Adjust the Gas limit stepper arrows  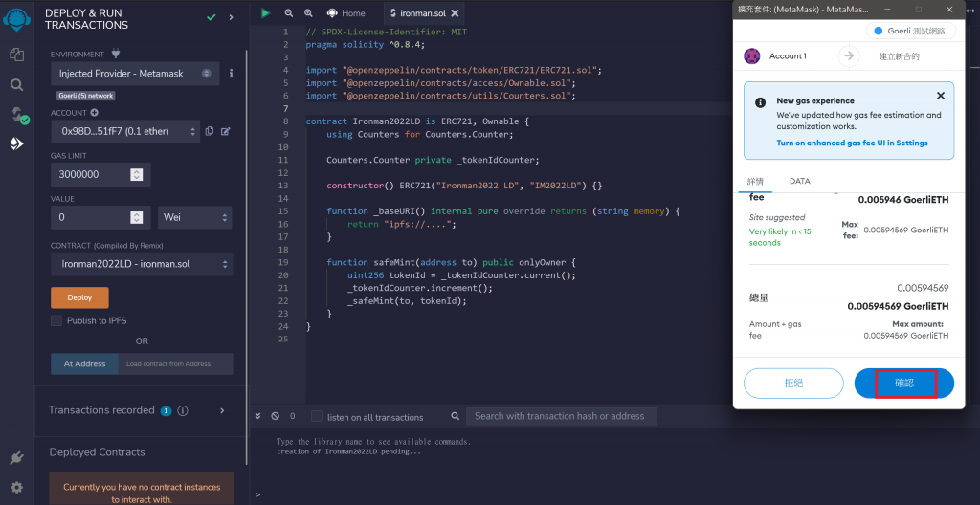(x=136, y=174)
